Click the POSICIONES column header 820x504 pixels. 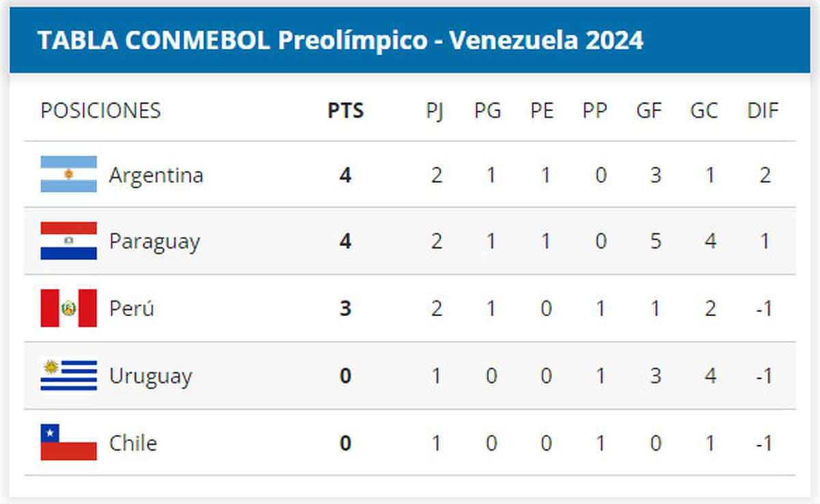click(x=100, y=111)
